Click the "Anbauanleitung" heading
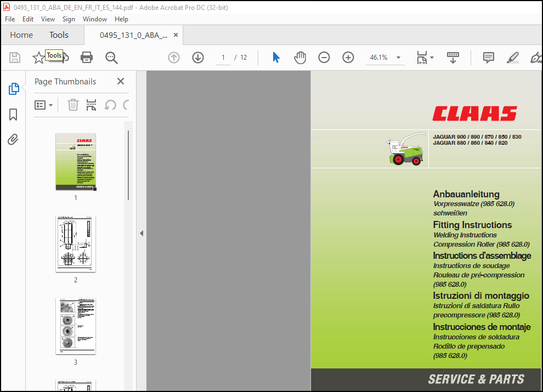543x392 pixels. (x=466, y=194)
